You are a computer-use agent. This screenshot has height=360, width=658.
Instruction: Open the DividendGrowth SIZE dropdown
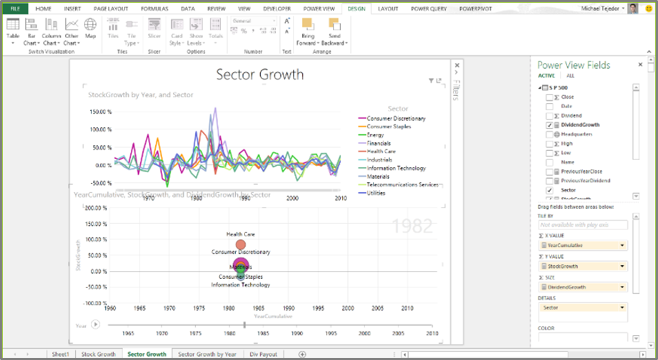coord(622,287)
